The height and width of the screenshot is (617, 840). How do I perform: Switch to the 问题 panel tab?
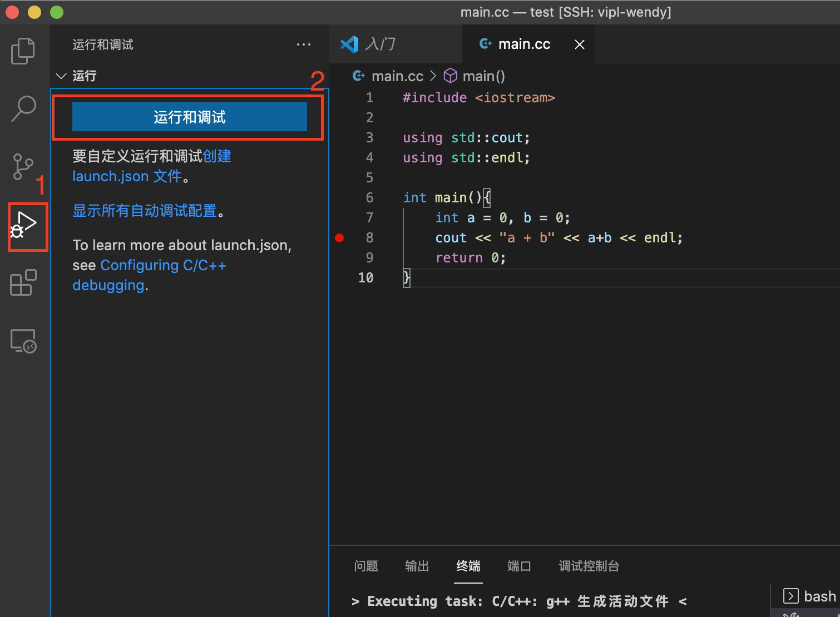coord(366,566)
